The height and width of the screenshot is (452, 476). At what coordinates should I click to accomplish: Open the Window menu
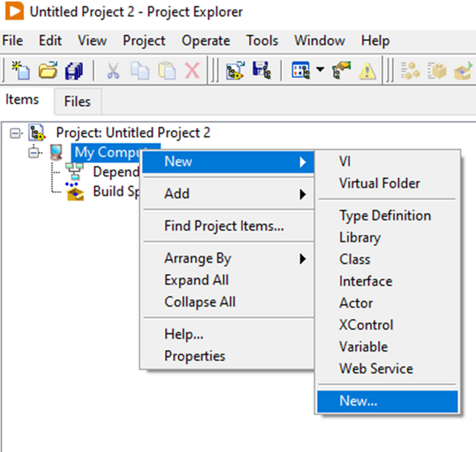[319, 40]
